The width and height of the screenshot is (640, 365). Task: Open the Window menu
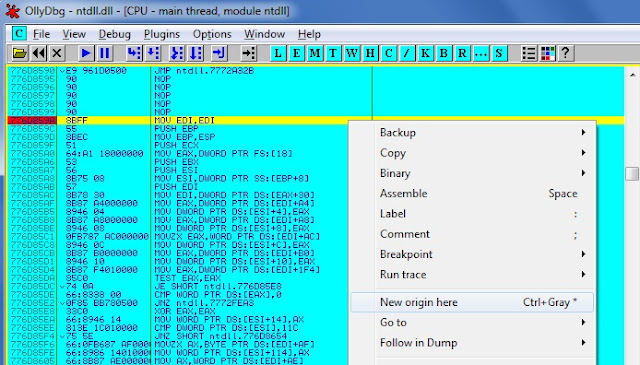264,34
